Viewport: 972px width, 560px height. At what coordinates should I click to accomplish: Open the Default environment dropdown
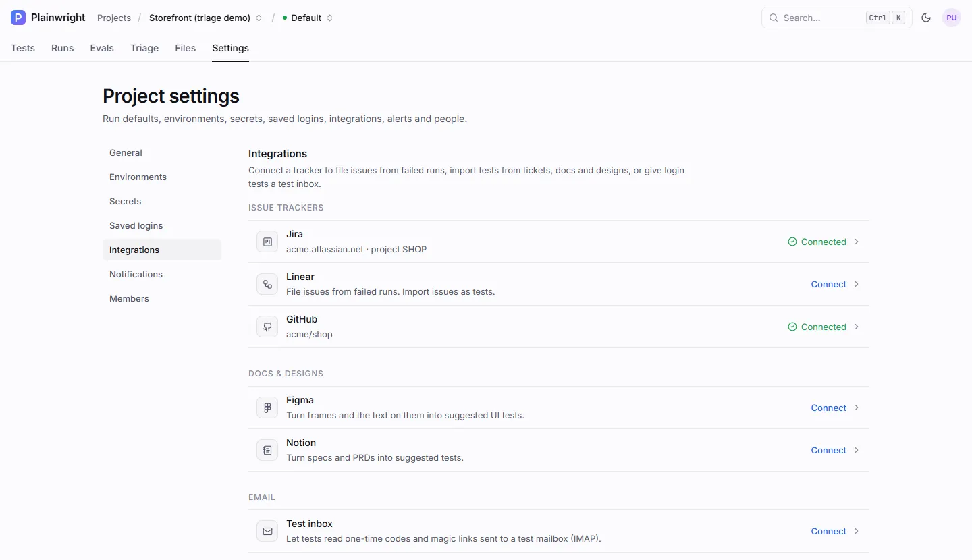click(x=308, y=18)
